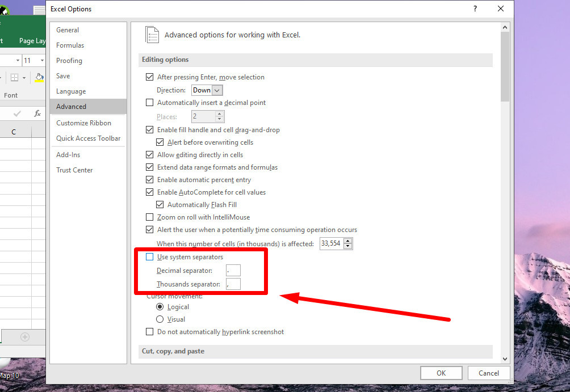Close the Excel Options dialog with X
570x392 pixels.
500,9
